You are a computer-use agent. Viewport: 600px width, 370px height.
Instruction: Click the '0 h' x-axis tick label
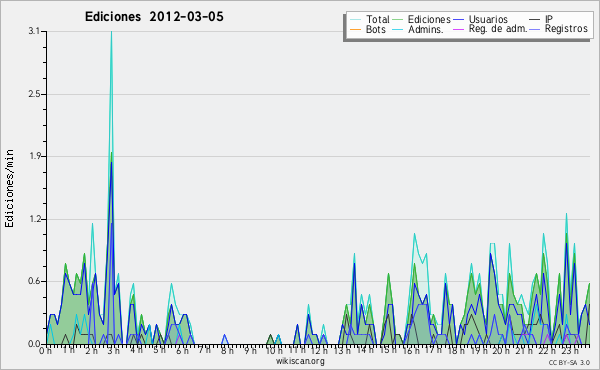45,351
